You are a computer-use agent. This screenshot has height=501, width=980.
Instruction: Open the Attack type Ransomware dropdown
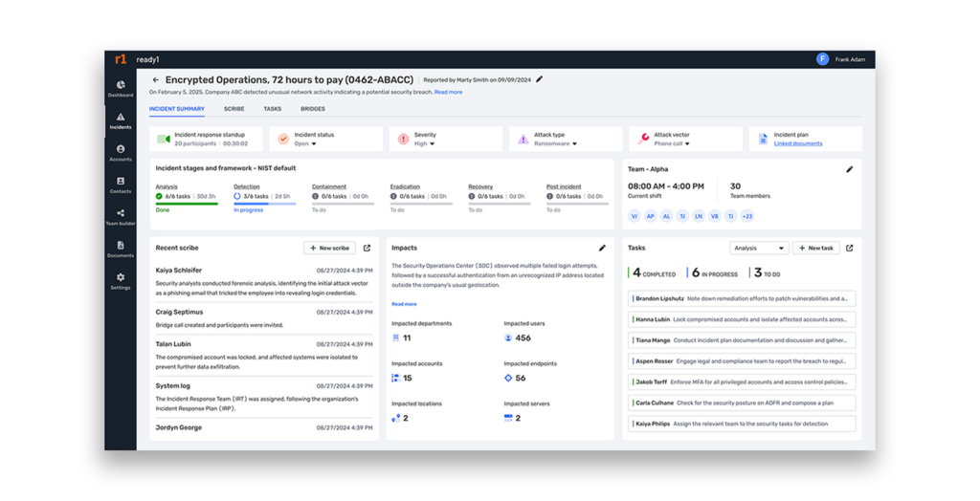pos(555,144)
